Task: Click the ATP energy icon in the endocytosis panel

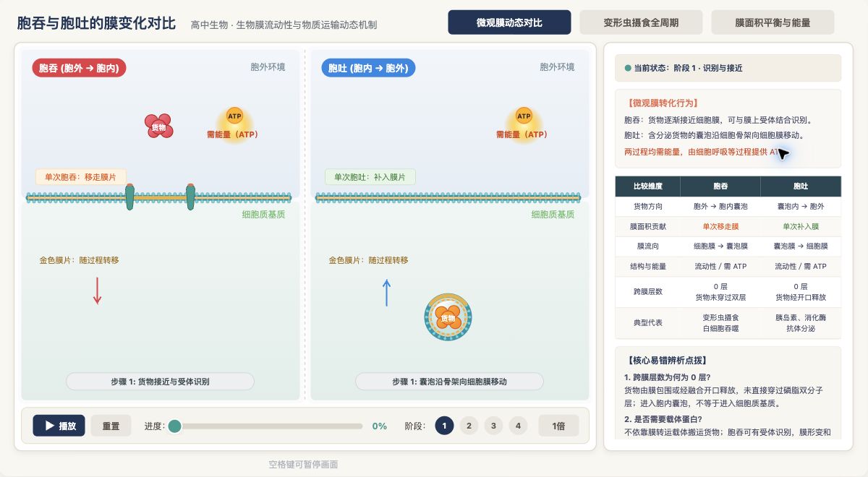Action: point(234,116)
